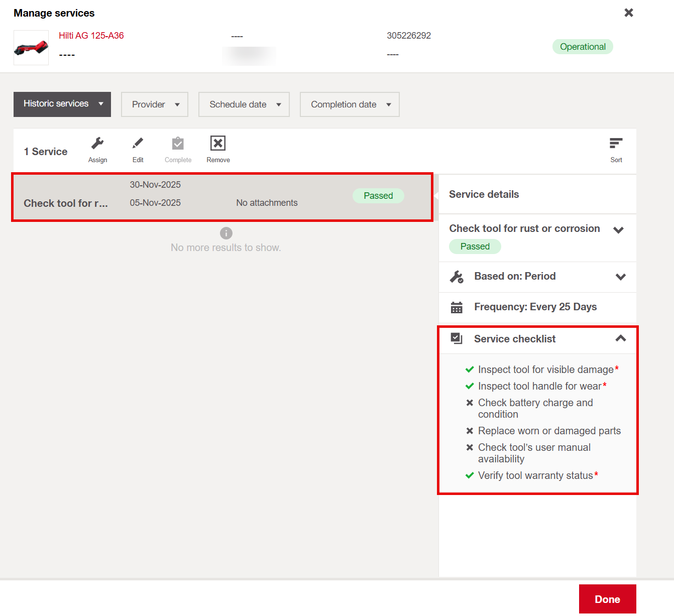Screen dimensions: 674x616
Task: Collapse the Service checklist section
Action: [x=620, y=339]
